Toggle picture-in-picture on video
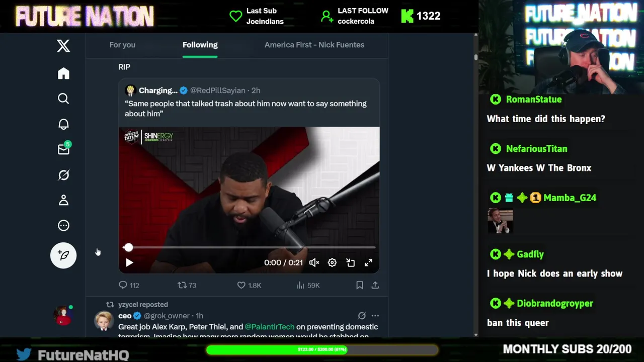The width and height of the screenshot is (644, 362). (351, 262)
